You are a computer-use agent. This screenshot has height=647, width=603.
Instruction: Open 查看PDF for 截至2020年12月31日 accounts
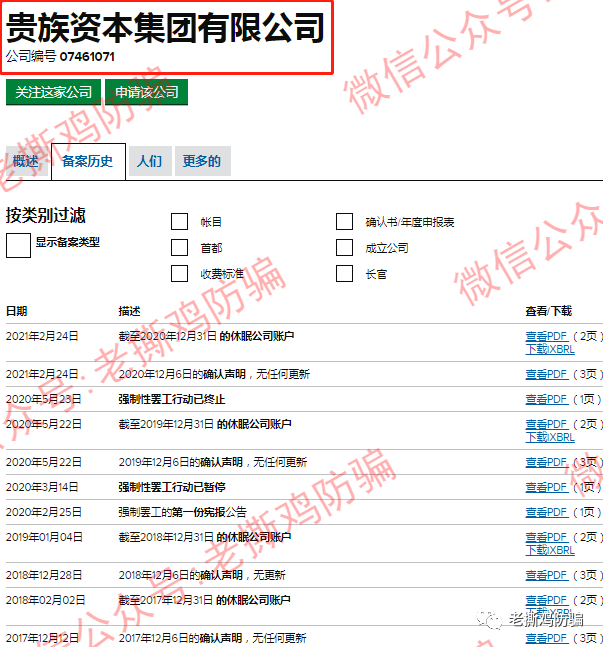547,336
